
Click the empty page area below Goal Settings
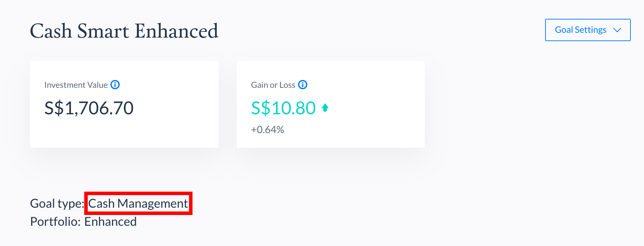557,122
